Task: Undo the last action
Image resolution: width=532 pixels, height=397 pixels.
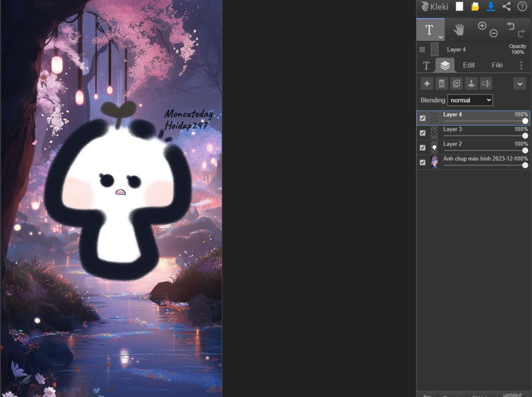Action: coord(511,26)
